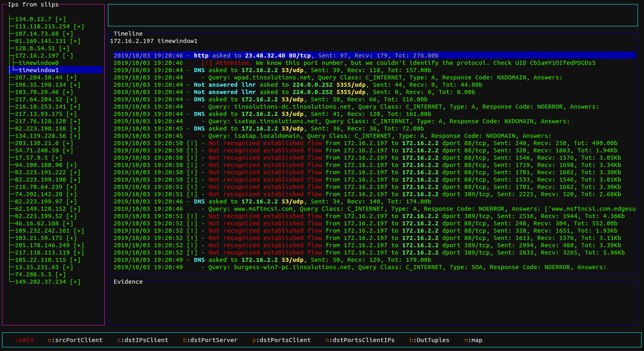Switch to h:OutTuples view

pyautogui.click(x=429, y=340)
